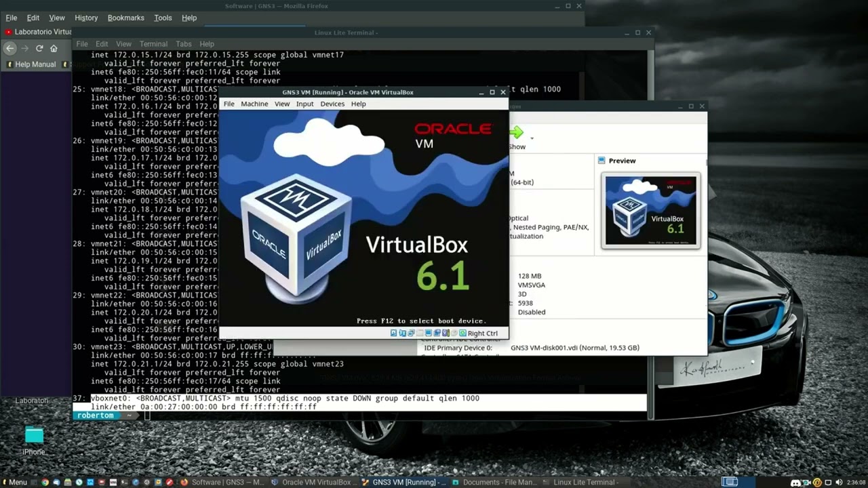Switch to Software | GNS3 Firefox taskbar entry

click(x=222, y=483)
